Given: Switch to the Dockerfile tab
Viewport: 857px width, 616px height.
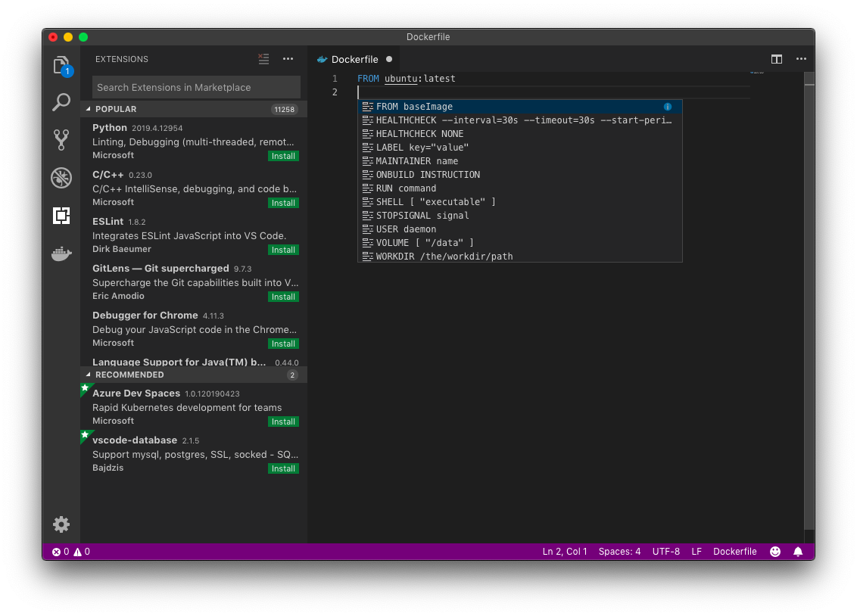Looking at the screenshot, I should tap(355, 59).
